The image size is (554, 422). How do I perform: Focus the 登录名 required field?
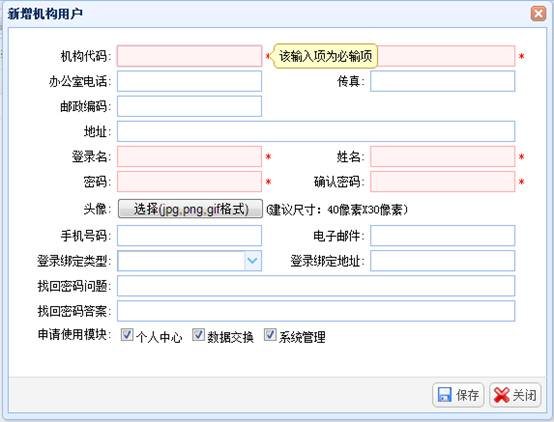(x=189, y=157)
